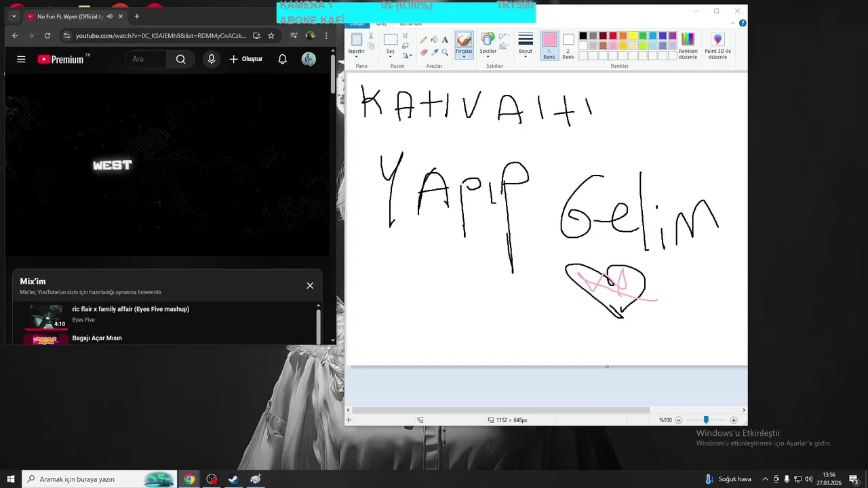Select 2. Renk secondary color box
This screenshot has width=868, height=488.
coord(568,45)
